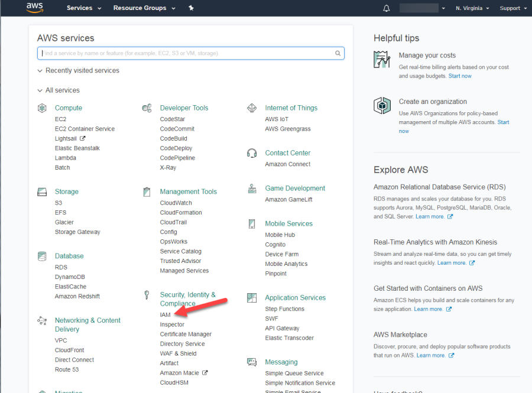
Task: Click the Messaging category icon
Action: pyautogui.click(x=252, y=362)
